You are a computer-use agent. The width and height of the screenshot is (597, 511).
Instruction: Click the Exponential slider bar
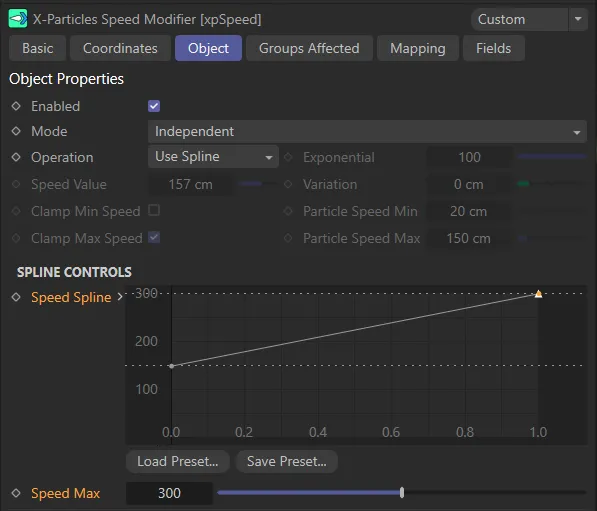point(551,156)
